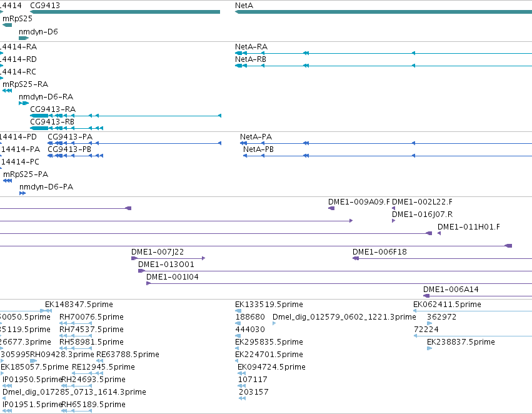The image size is (532, 414).
Task: Select the nmdyn-D6-RA transcript
Action: point(23,103)
